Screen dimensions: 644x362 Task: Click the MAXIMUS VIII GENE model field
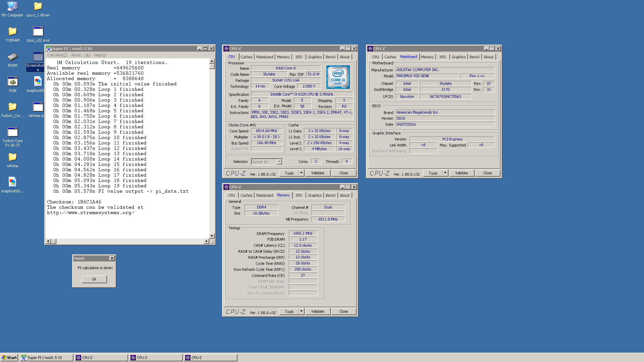[427, 76]
